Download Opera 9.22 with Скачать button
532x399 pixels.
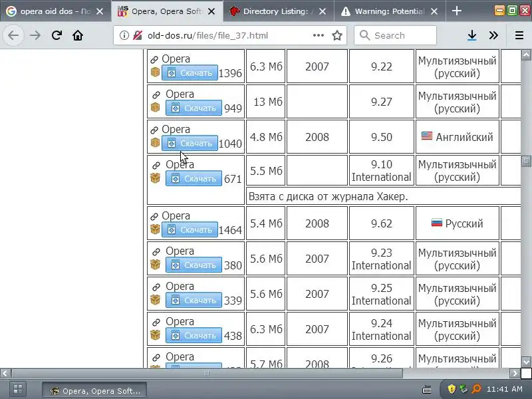(x=190, y=72)
